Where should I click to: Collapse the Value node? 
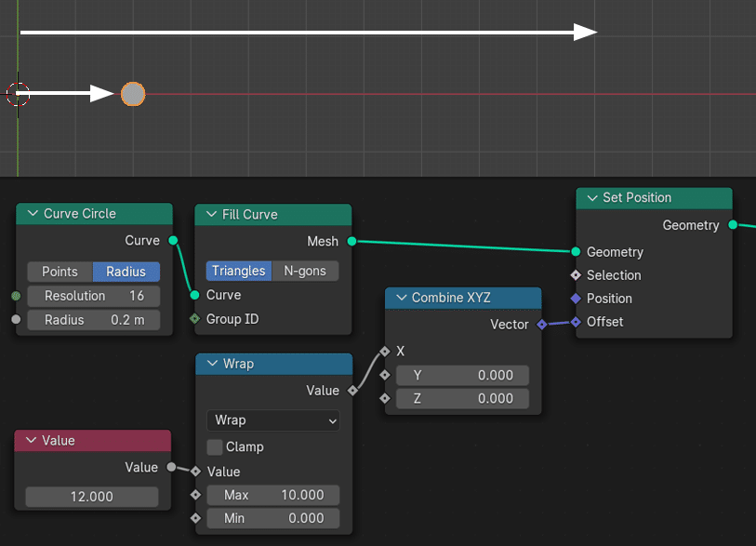point(32,440)
